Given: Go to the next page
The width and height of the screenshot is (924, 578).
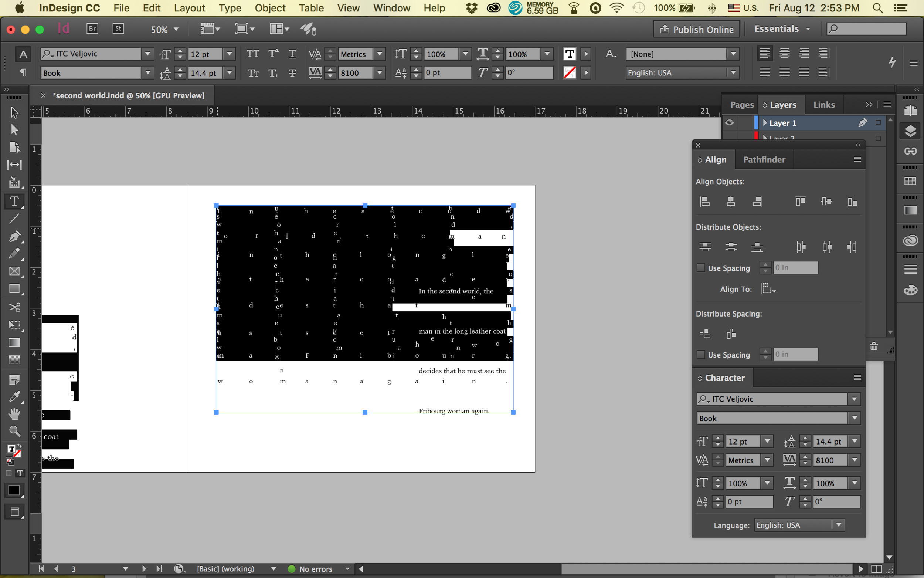Looking at the screenshot, I should click(144, 568).
